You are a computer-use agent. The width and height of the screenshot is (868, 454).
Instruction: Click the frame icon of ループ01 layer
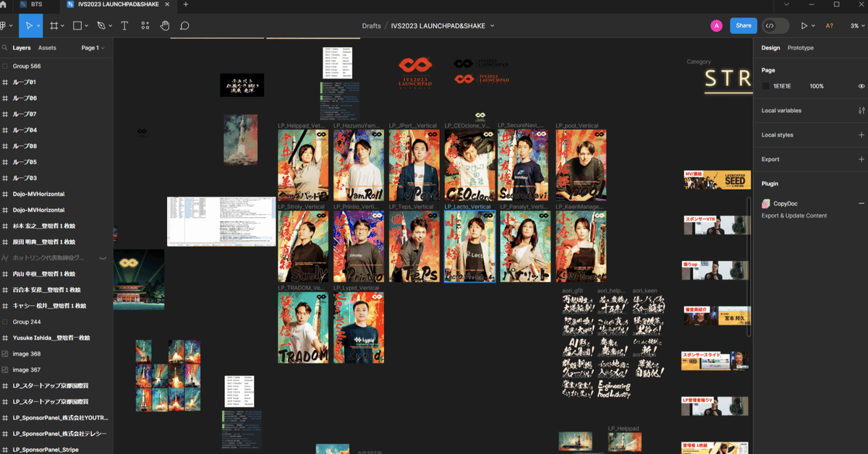click(5, 82)
